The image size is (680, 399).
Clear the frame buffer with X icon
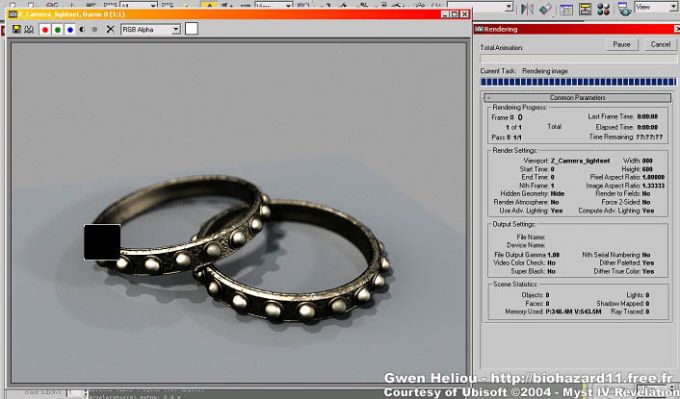111,29
